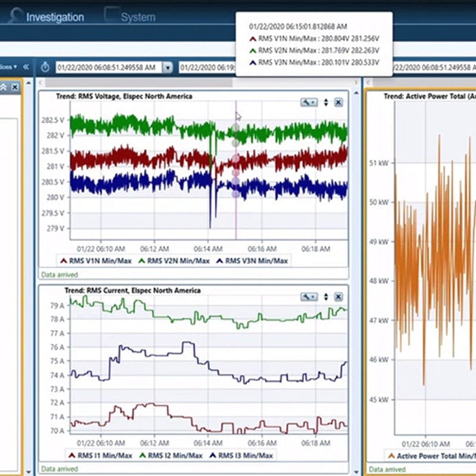This screenshot has width=476, height=476.
Task: Open RMS Current chart wrench settings
Action: click(x=309, y=296)
